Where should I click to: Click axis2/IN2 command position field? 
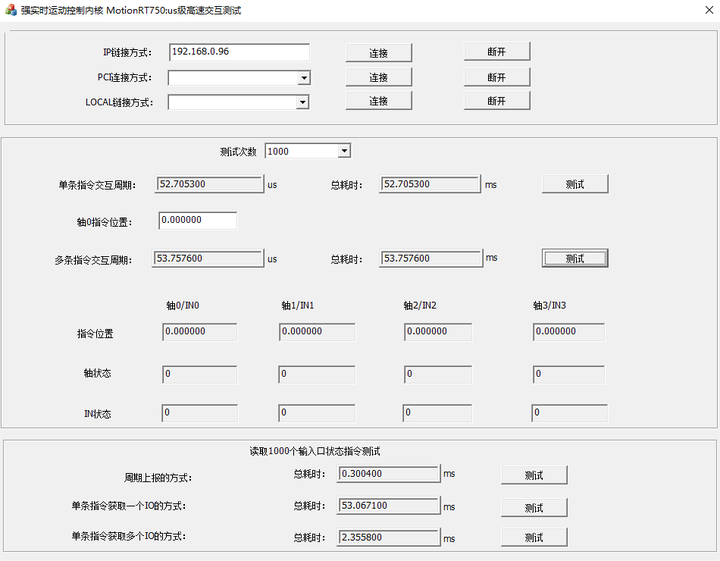point(438,332)
